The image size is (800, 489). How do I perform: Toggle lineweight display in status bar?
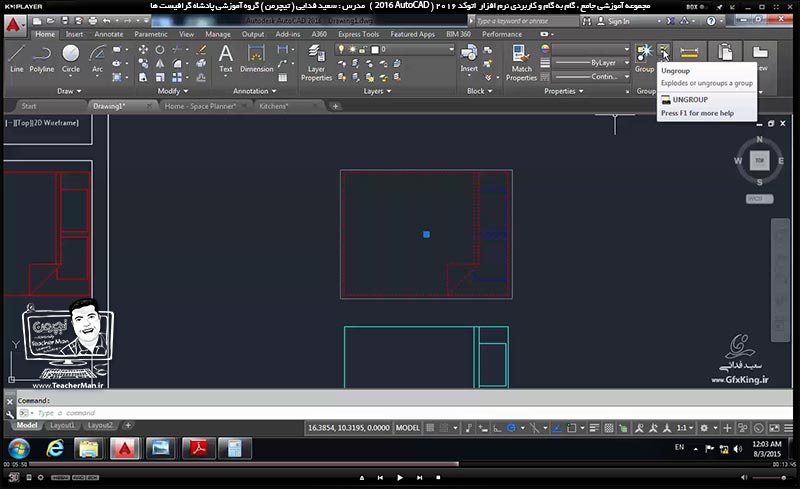pyautogui.click(x=594, y=428)
